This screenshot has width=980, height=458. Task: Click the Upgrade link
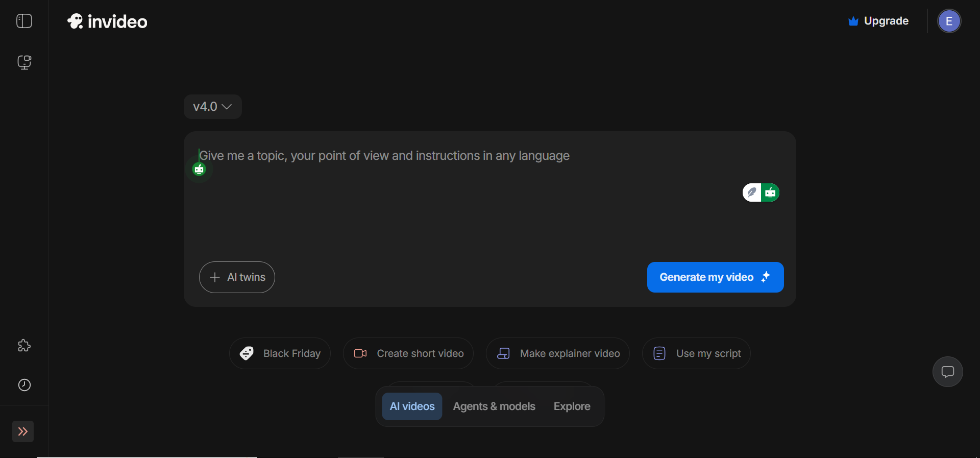[878, 21]
